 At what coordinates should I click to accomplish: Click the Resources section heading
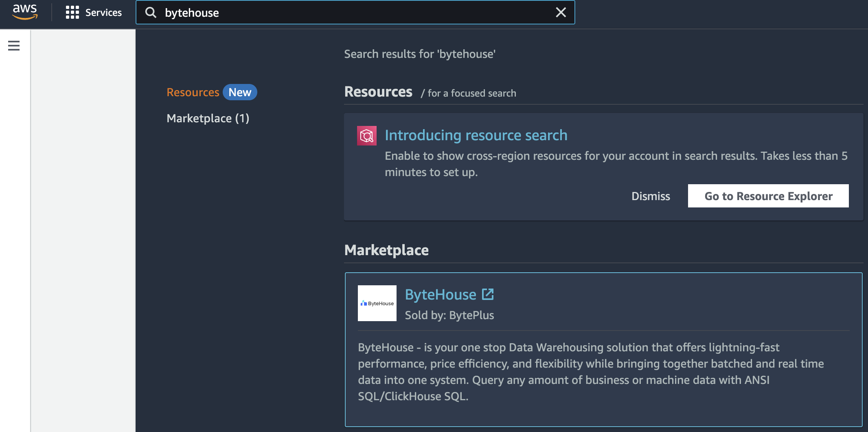point(378,92)
